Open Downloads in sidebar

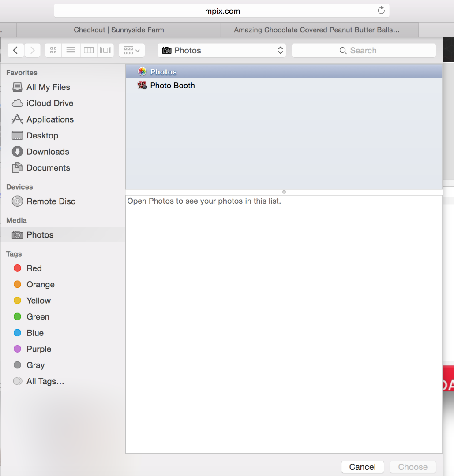(63, 152)
